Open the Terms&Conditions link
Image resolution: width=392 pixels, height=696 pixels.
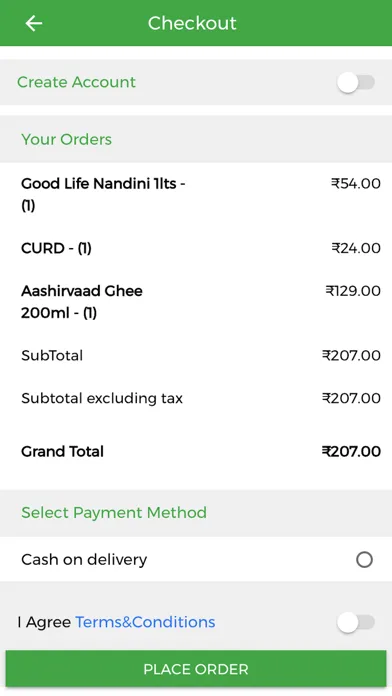point(145,622)
